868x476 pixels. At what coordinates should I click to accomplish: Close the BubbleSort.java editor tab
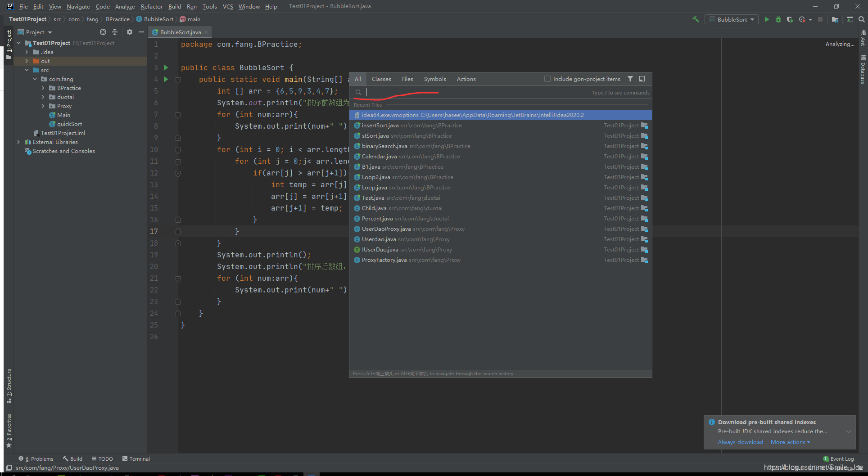[x=206, y=32]
